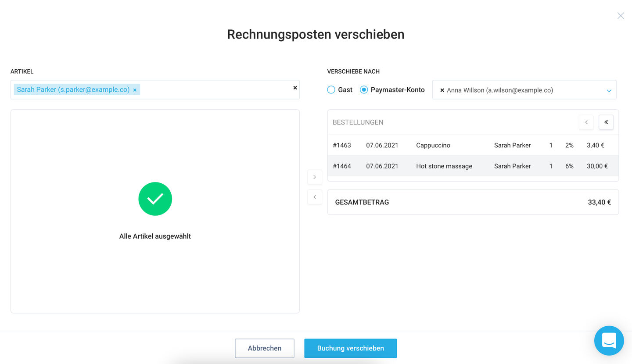Click the single left chevron in Bestellungen header

[586, 122]
